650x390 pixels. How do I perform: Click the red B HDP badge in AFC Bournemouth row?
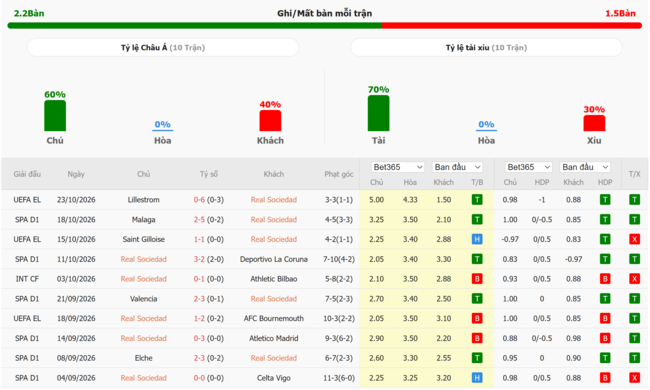click(x=605, y=318)
